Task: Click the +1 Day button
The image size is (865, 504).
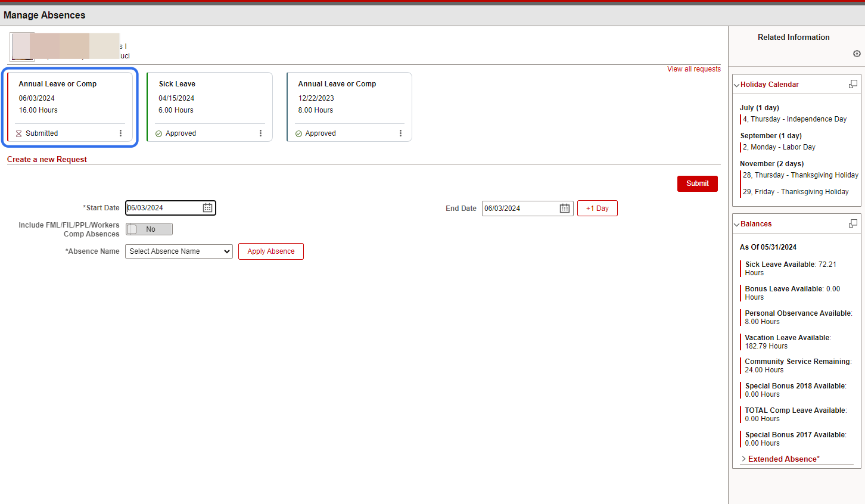Action: (598, 209)
